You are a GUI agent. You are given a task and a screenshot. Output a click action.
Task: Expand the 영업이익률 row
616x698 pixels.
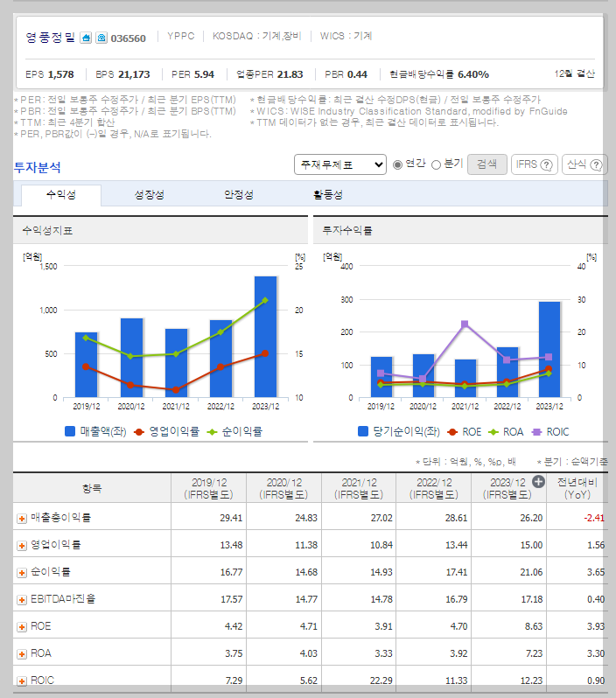(21, 546)
